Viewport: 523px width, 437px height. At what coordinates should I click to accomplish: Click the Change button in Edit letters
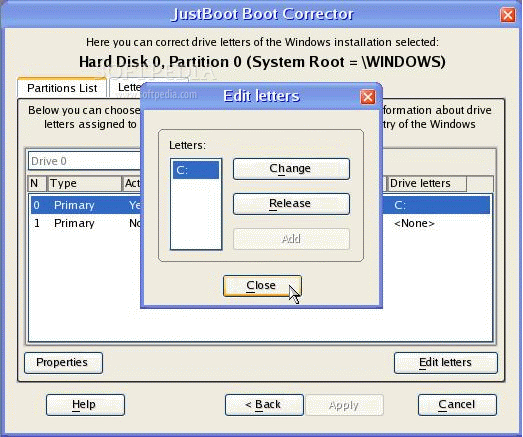(291, 169)
